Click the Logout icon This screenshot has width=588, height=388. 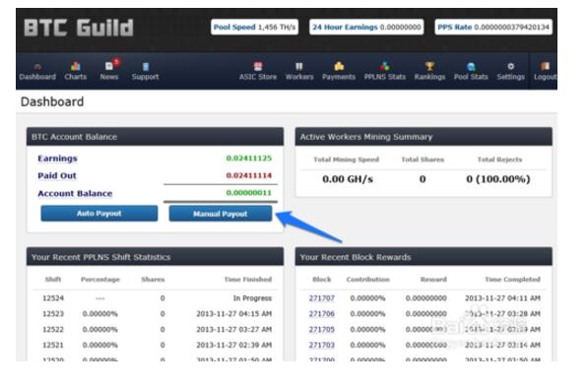pyautogui.click(x=545, y=66)
